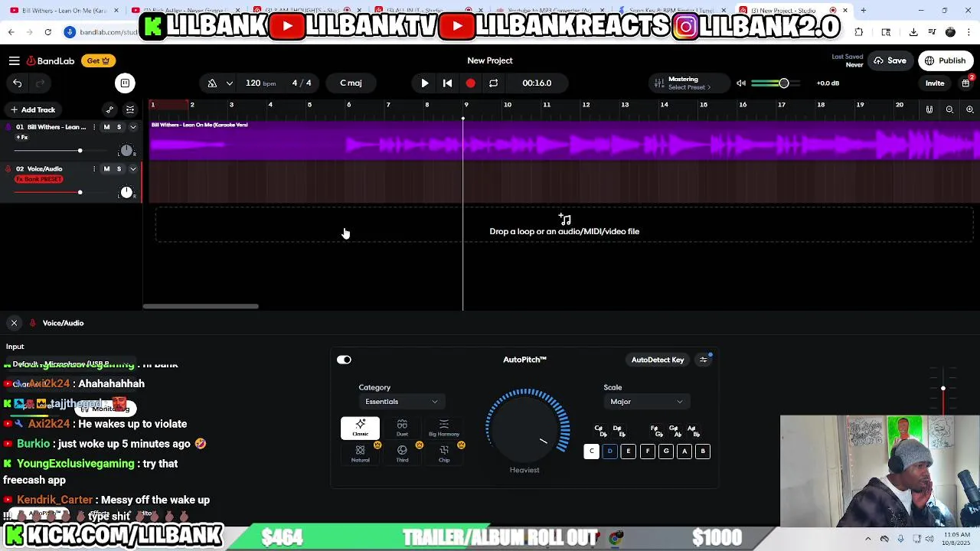Expand the Voice/Audio track chevron
The width and height of the screenshot is (980, 551).
point(132,169)
